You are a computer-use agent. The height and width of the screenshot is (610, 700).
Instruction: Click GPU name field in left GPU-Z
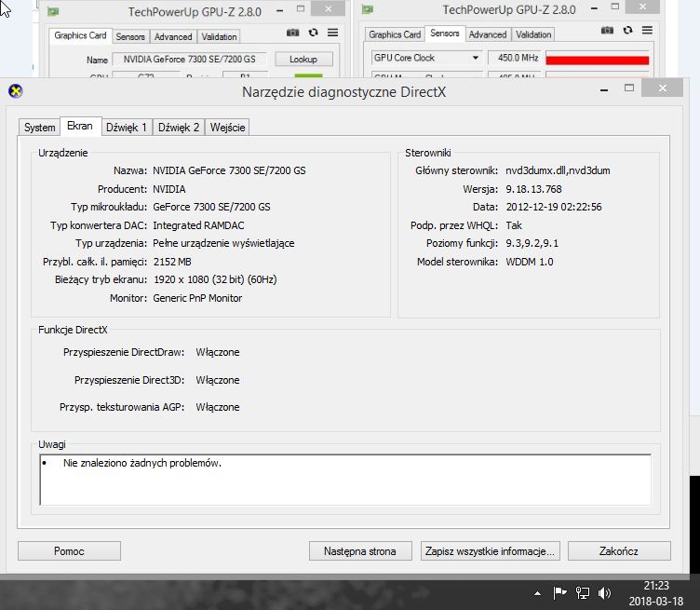(x=189, y=59)
